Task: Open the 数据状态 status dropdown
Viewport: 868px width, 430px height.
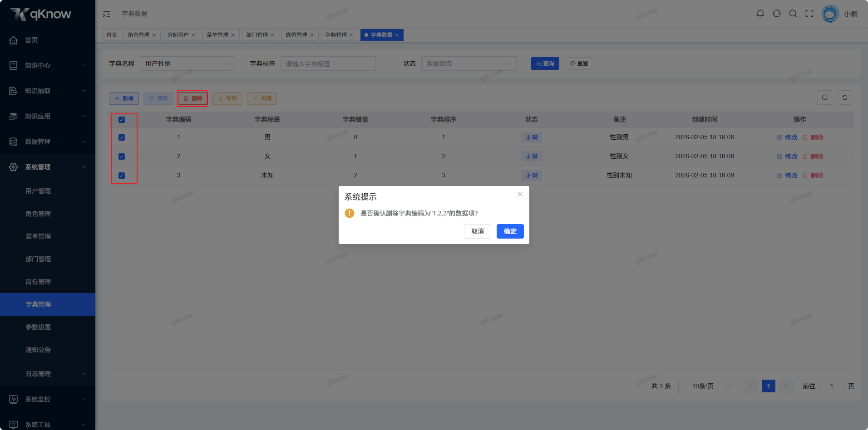Action: [x=469, y=64]
